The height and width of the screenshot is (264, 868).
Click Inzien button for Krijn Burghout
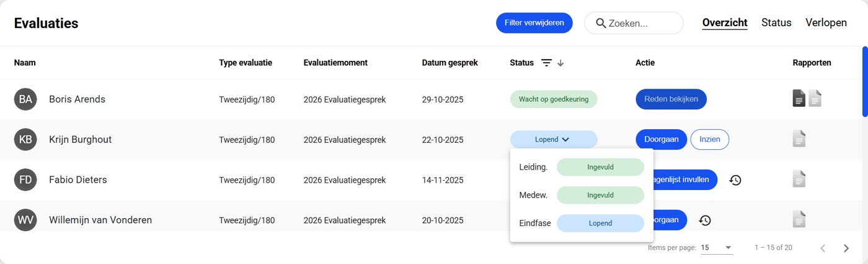(709, 140)
